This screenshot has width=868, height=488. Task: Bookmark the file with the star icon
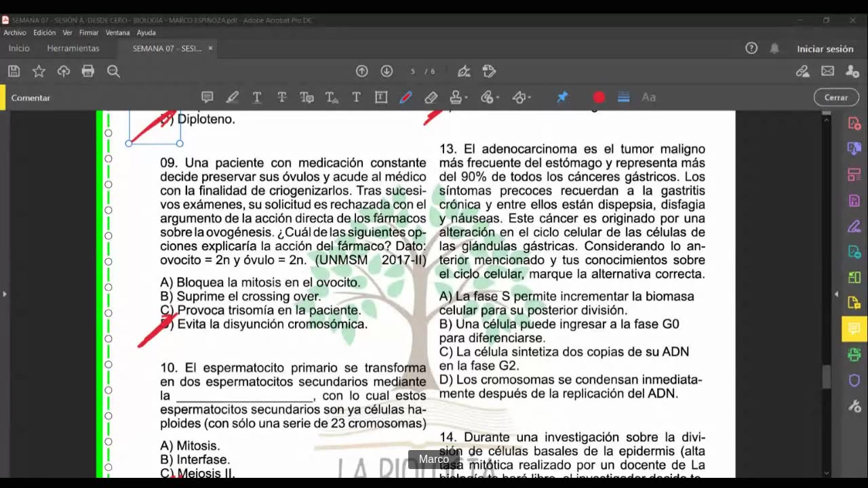point(39,71)
